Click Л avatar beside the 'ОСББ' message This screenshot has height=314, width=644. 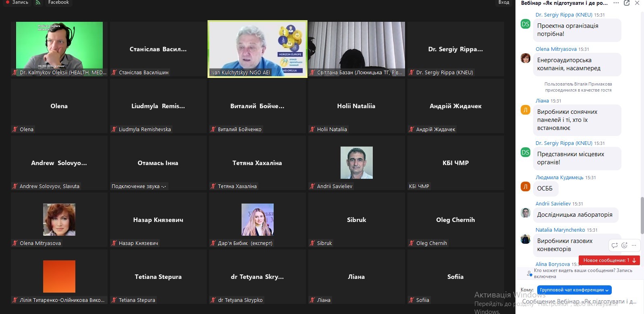pos(526,186)
